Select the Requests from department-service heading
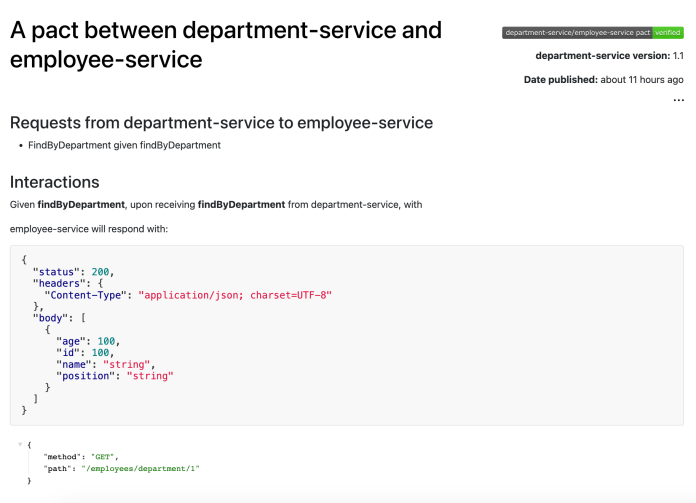This screenshot has height=503, width=696. click(221, 123)
